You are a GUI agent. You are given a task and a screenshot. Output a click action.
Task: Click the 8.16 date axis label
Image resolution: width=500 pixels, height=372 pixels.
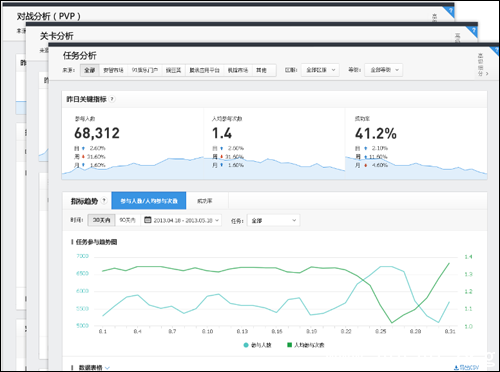[x=277, y=331]
